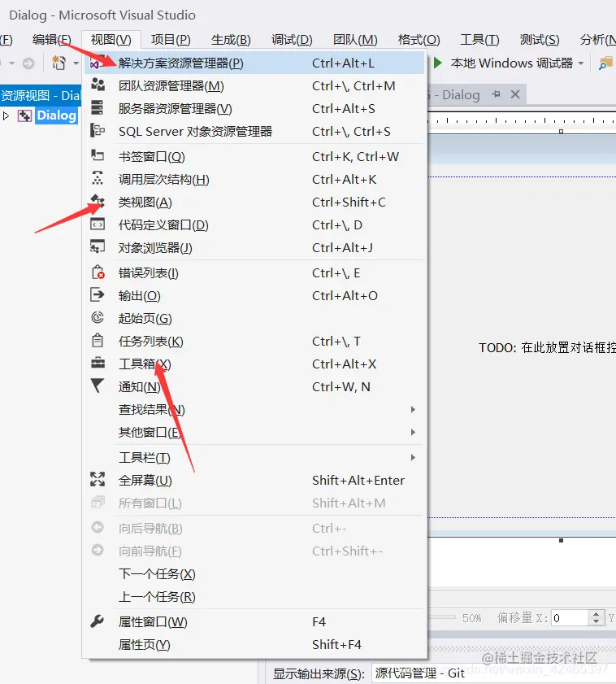Click the Properties Window wrench icon
Viewport: 616px width, 684px height.
97,621
